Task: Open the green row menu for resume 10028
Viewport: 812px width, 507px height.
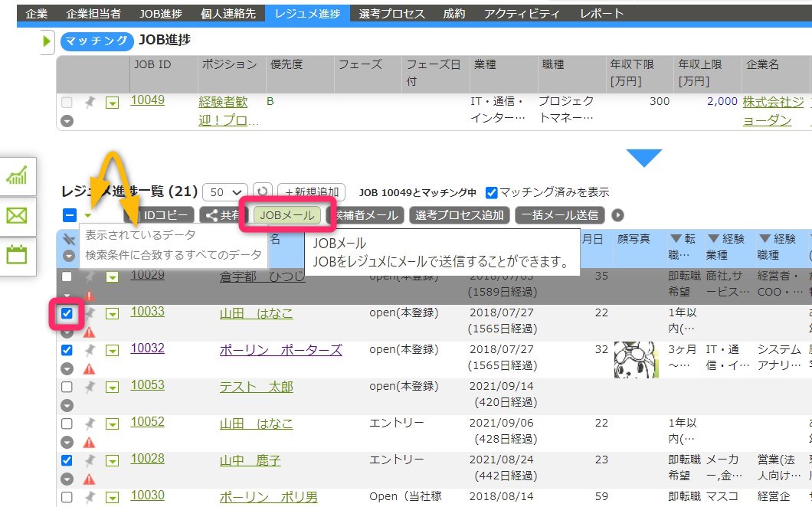Action: pyautogui.click(x=112, y=461)
